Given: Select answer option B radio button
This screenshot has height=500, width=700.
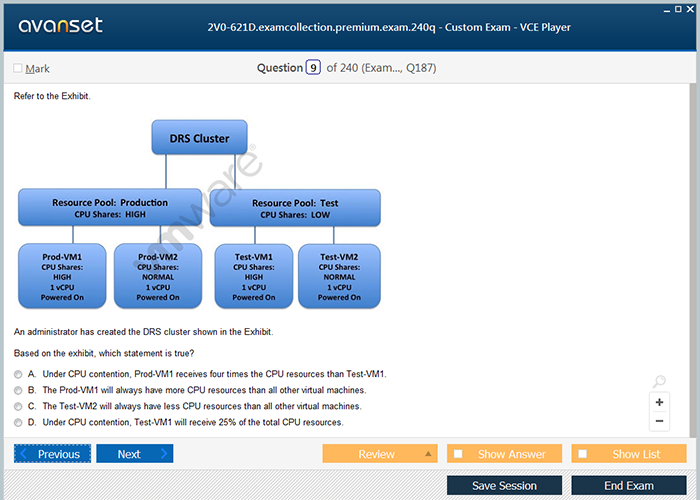Looking at the screenshot, I should [18, 390].
